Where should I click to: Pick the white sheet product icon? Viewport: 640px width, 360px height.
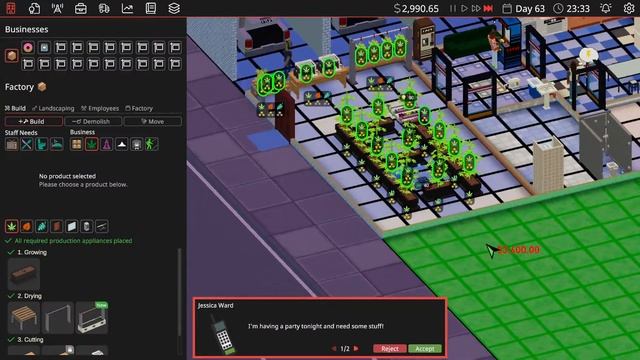[x=72, y=226]
